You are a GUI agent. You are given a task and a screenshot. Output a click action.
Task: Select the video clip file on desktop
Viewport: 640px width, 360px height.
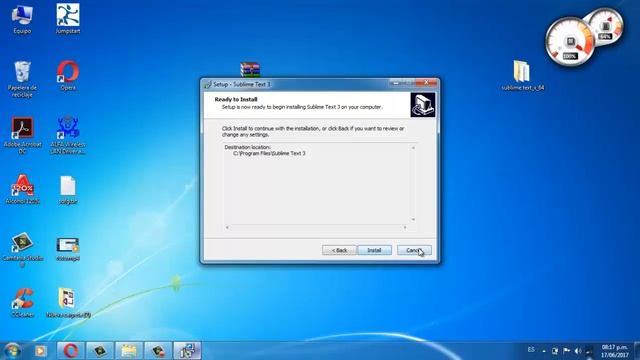coord(68,249)
